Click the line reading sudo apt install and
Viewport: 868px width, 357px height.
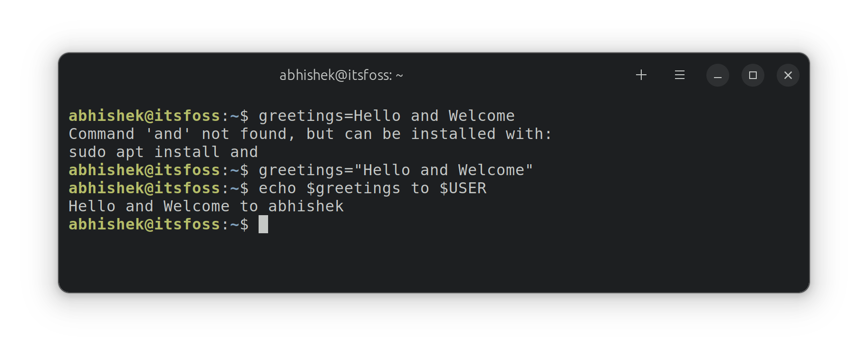point(163,151)
